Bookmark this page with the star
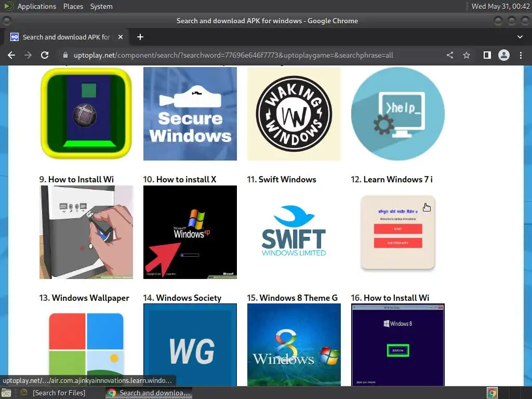 [467, 55]
